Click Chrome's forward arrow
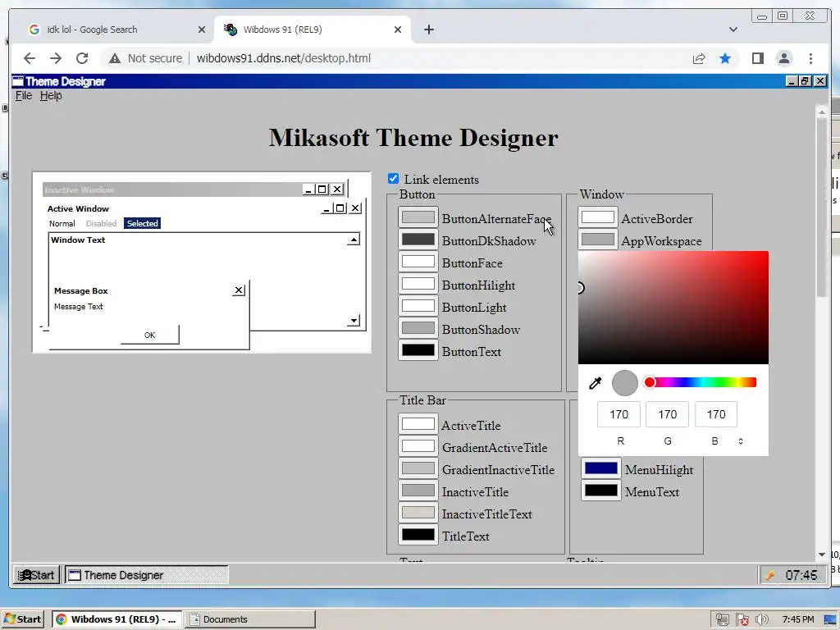 [56, 58]
